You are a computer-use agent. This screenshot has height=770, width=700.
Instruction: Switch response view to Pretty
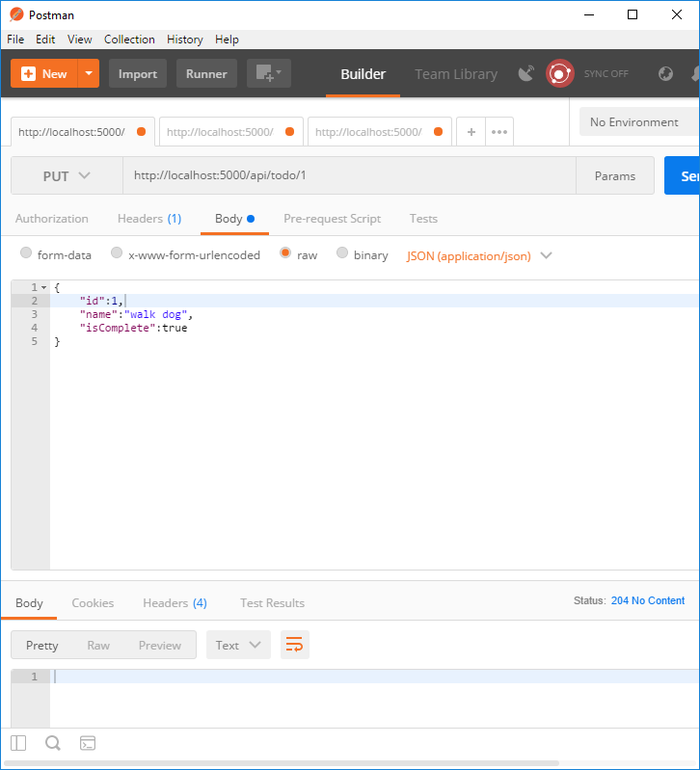pos(41,646)
